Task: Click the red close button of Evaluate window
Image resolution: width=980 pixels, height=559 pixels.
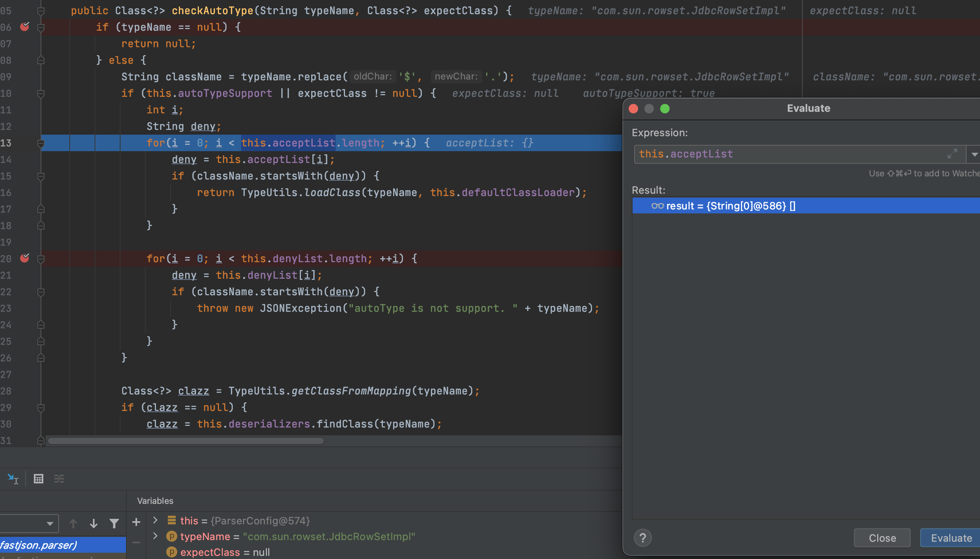Action: click(x=633, y=109)
